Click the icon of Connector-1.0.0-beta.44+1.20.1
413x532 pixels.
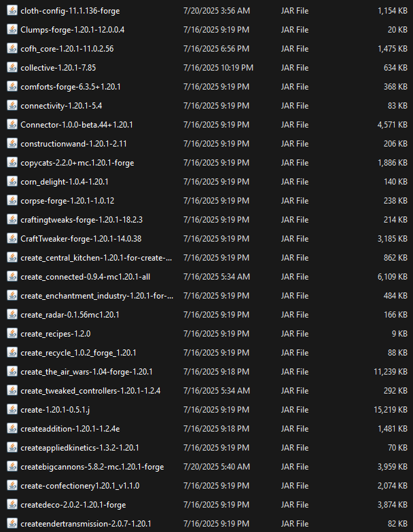click(x=12, y=125)
